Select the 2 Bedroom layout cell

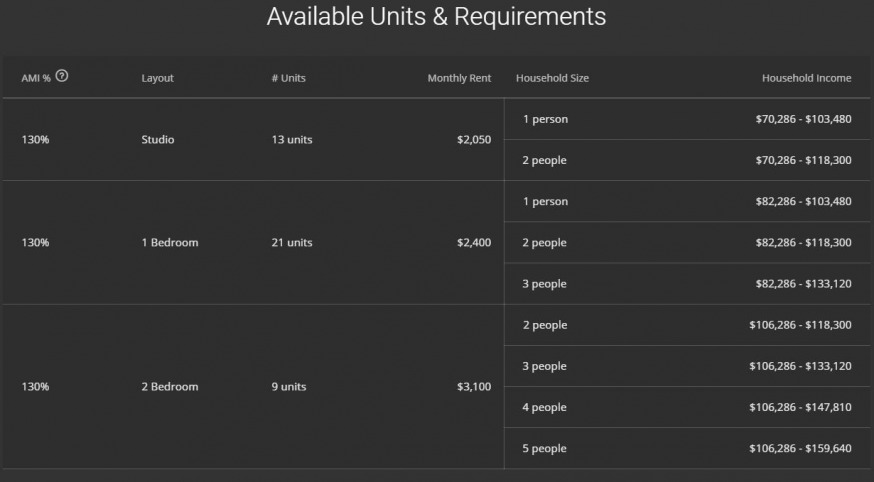[x=169, y=387]
